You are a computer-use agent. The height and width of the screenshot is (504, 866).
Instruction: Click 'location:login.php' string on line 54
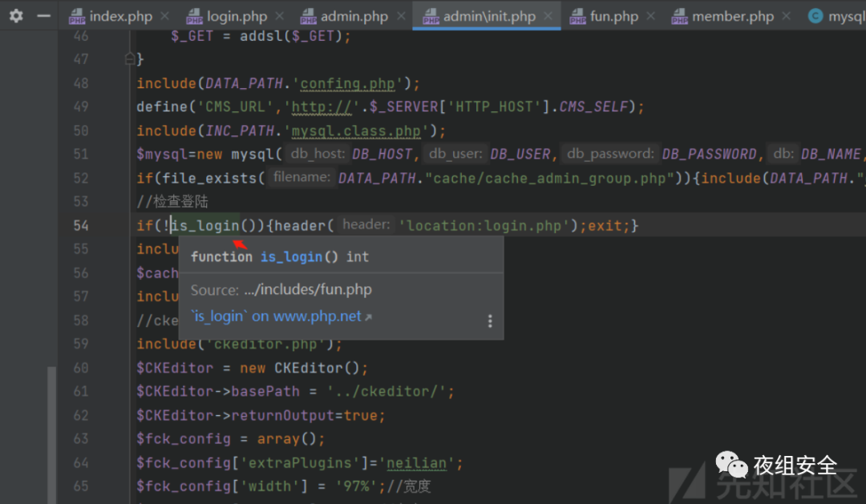click(x=484, y=226)
